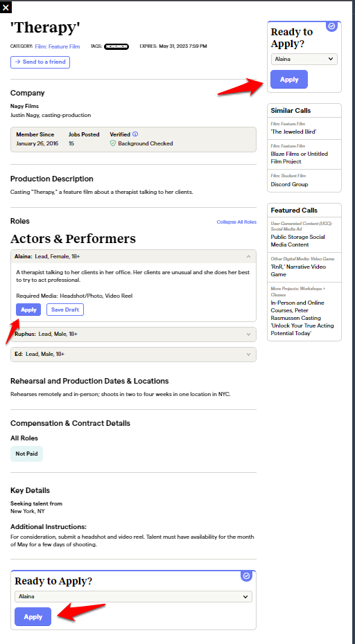
Task: Click Apply button in the top sidebar card
Action: pos(289,80)
